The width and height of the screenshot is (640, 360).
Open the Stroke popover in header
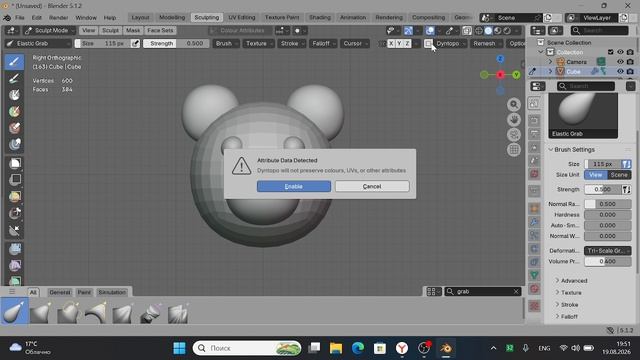coord(292,43)
